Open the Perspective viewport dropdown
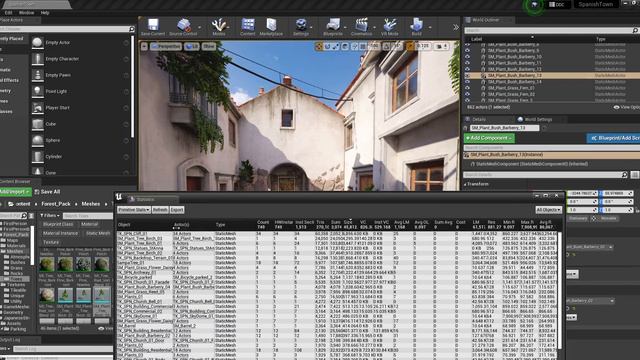640x360 pixels. 165,47
